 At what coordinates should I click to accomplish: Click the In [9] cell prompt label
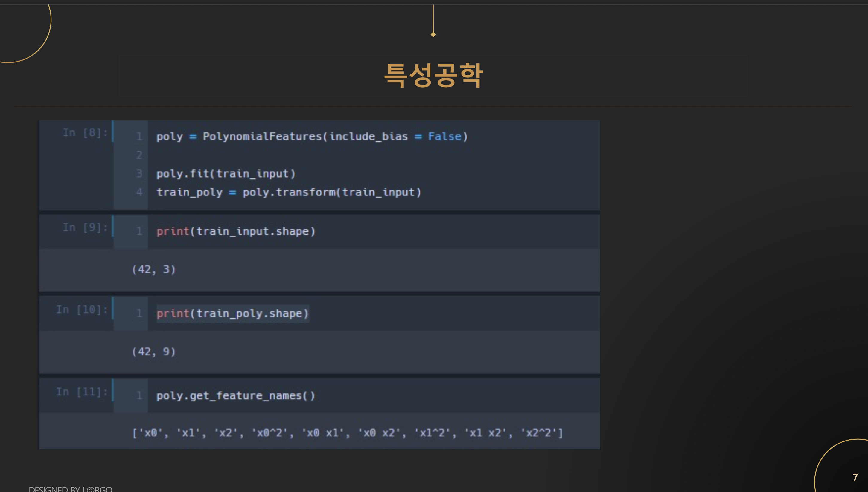(85, 227)
